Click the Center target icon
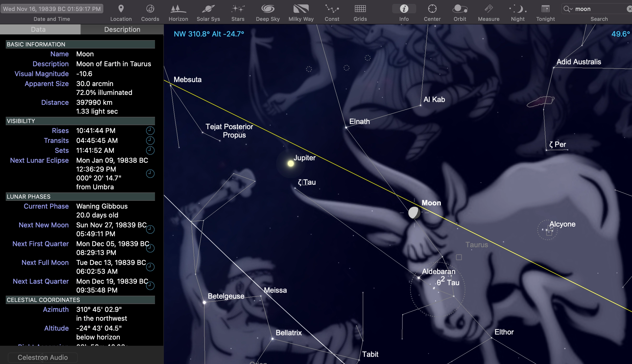Image resolution: width=632 pixels, height=364 pixels. coord(432,9)
